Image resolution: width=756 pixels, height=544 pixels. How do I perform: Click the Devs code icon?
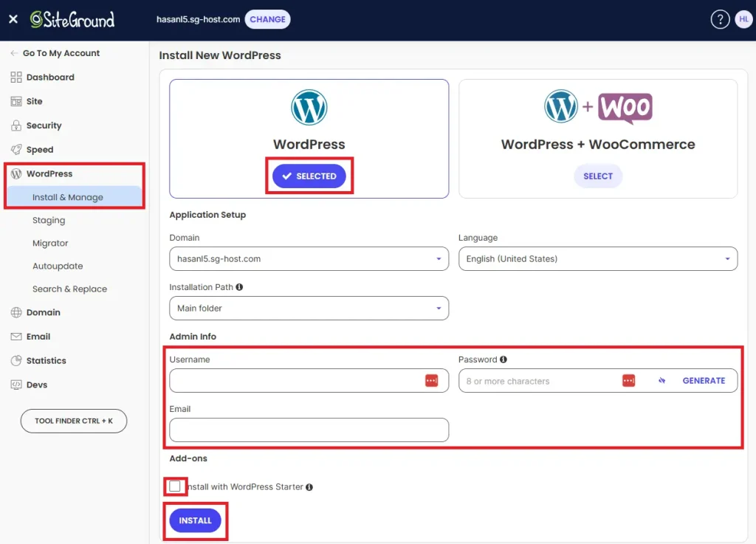coord(16,385)
